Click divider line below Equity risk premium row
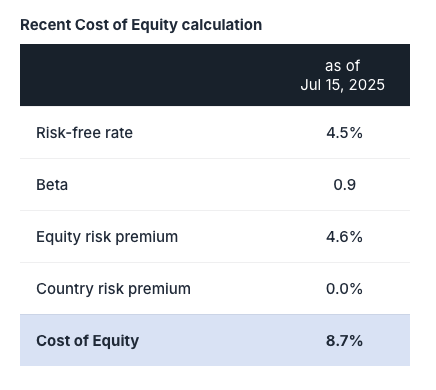This screenshot has width=436, height=390. coord(215,262)
